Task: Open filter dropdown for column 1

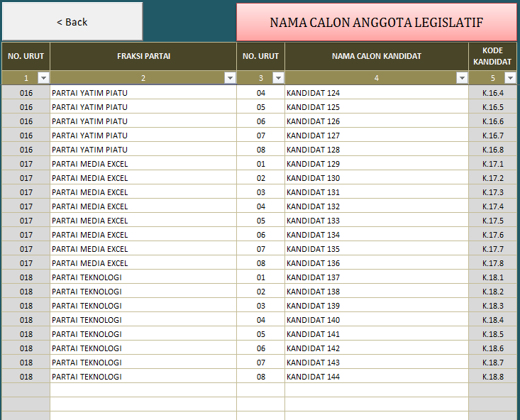Action: [x=43, y=78]
